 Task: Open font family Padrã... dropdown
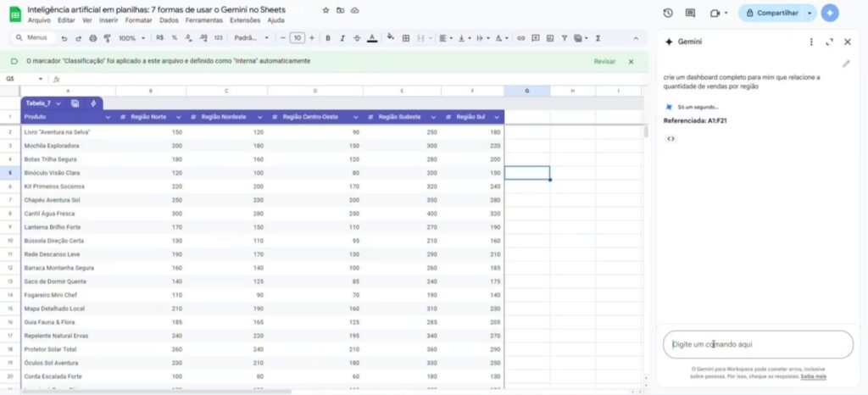pyautogui.click(x=251, y=38)
